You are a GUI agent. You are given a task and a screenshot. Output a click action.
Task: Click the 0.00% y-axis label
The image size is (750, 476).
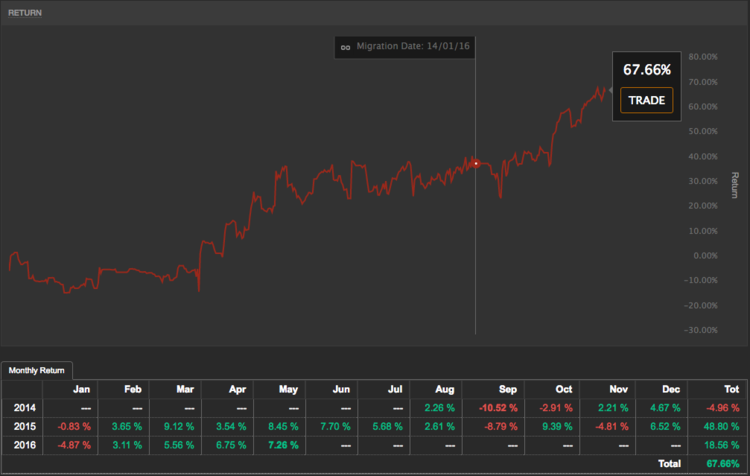click(704, 256)
